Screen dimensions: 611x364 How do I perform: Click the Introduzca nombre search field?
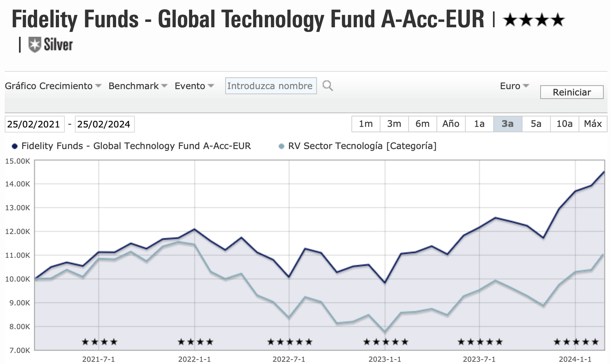point(271,86)
